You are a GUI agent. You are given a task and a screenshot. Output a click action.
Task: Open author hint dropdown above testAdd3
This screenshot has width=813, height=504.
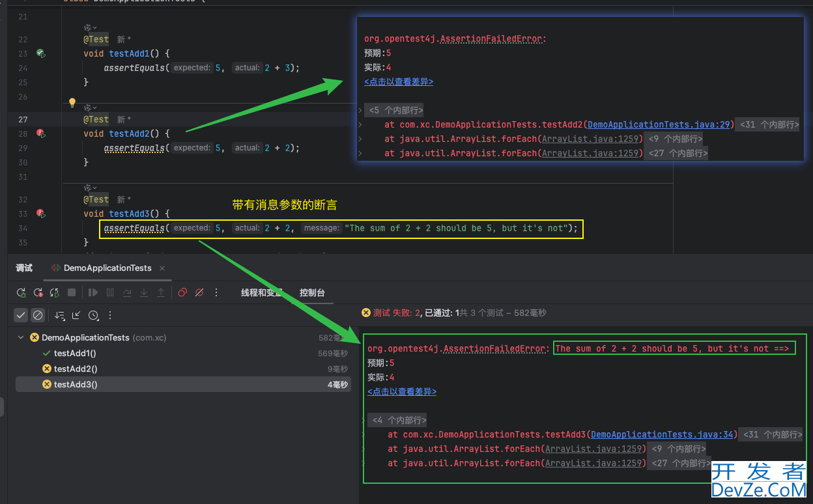click(91, 188)
